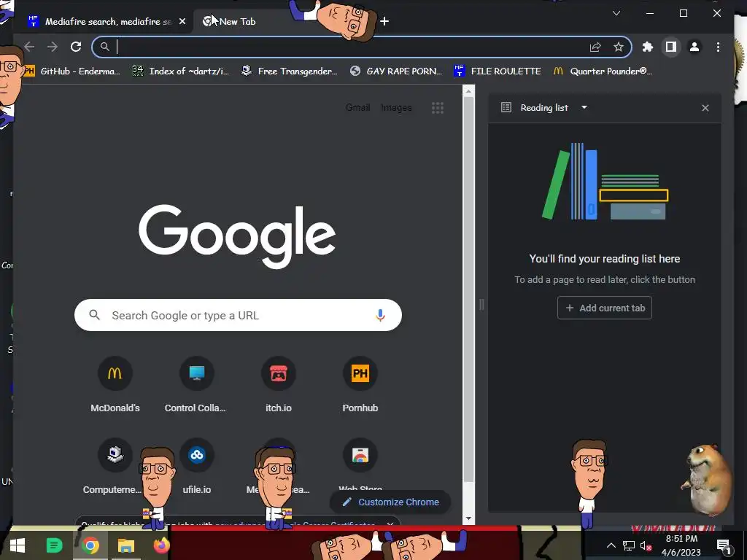Close the Mediafire search tab

(182, 21)
